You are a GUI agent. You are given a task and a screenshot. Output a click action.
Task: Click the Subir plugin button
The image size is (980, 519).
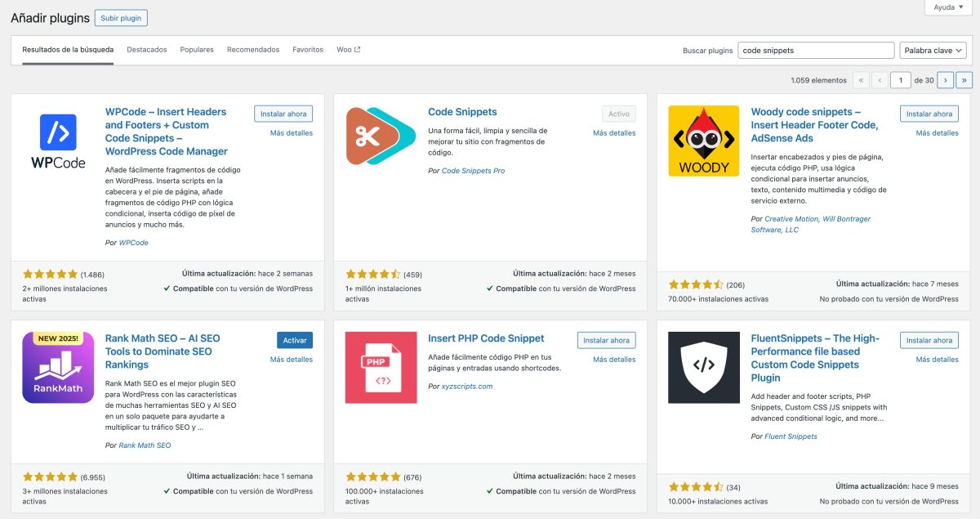pyautogui.click(x=121, y=17)
